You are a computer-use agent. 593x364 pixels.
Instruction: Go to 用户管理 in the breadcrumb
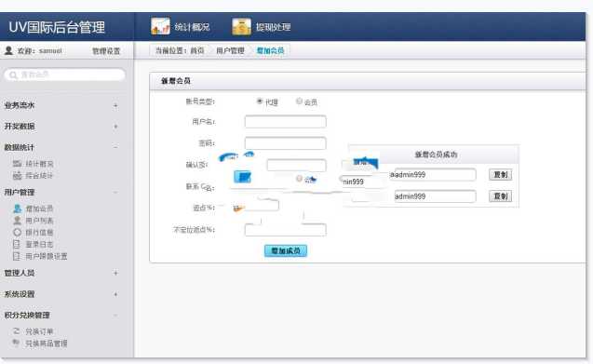click(x=230, y=50)
